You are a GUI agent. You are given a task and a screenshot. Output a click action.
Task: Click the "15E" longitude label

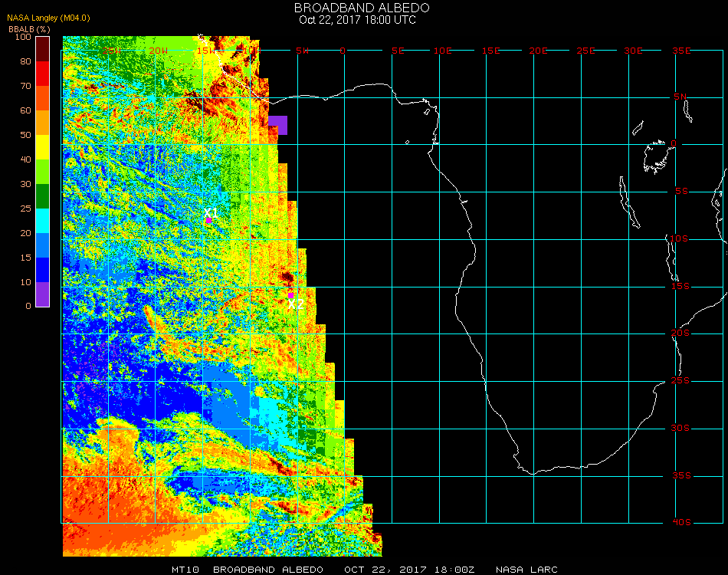point(490,51)
